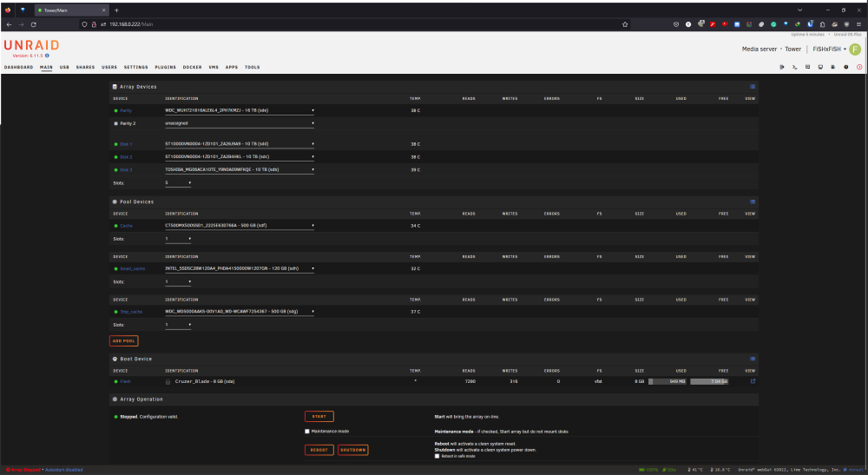Click the help question mark icon
Image resolution: width=868 pixels, height=475 pixels.
[x=845, y=67]
